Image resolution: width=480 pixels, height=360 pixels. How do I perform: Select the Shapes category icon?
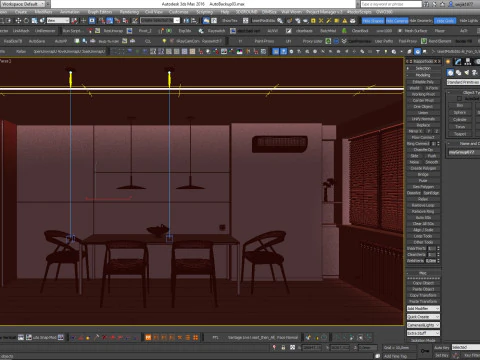pos(459,72)
